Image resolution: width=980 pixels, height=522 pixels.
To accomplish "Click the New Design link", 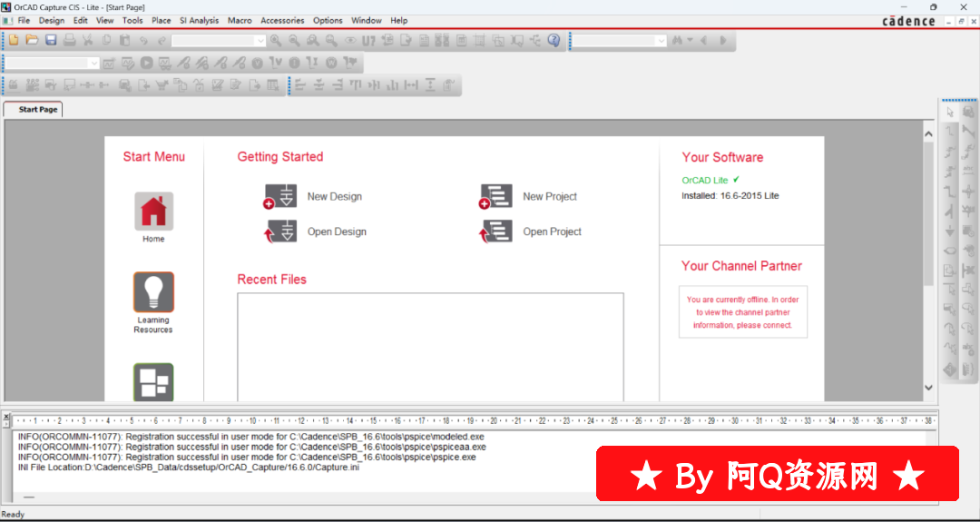I will point(334,196).
